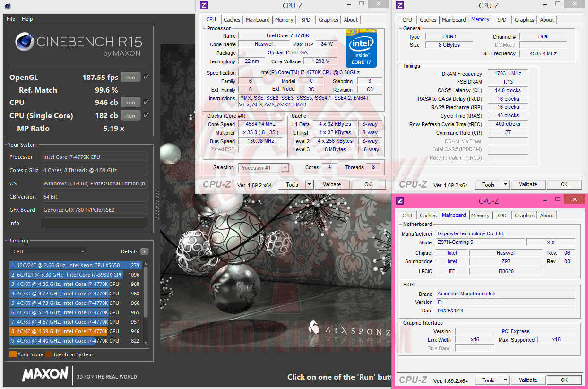Click the CPU-Z logo in the Mainboard window status bar
Screen dimensions: 588x389
click(x=413, y=380)
